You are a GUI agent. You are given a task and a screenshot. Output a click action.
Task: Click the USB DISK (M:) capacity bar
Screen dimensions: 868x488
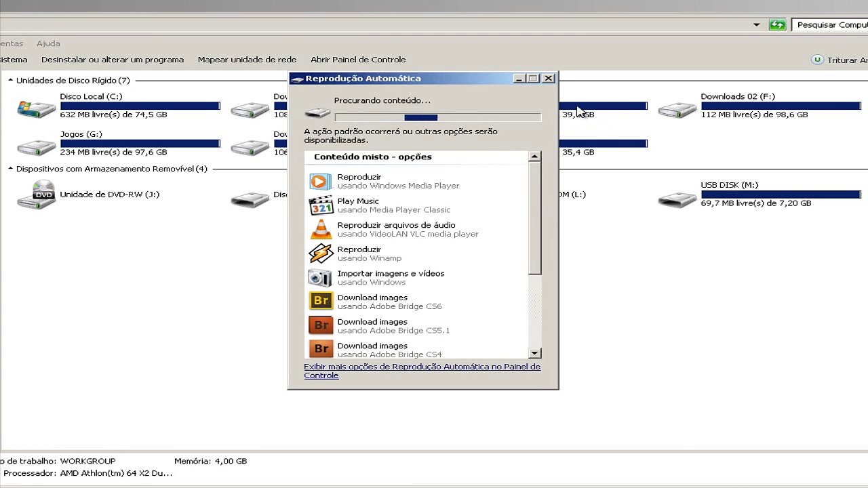click(x=781, y=195)
